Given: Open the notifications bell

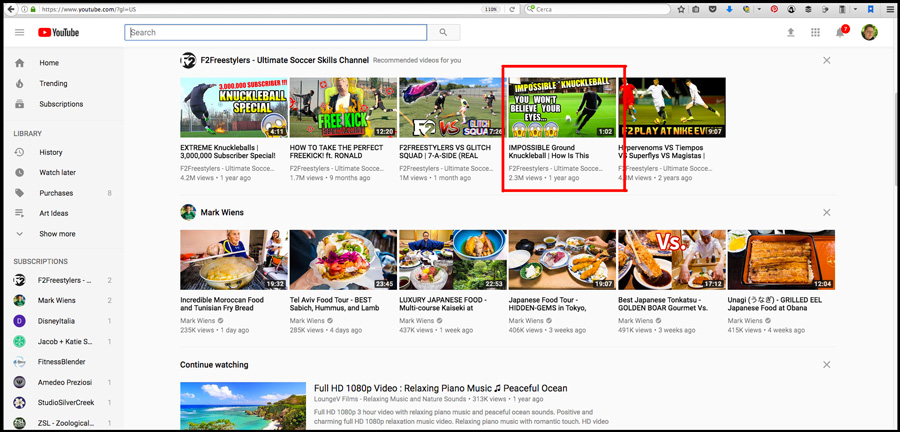Looking at the screenshot, I should (840, 33).
